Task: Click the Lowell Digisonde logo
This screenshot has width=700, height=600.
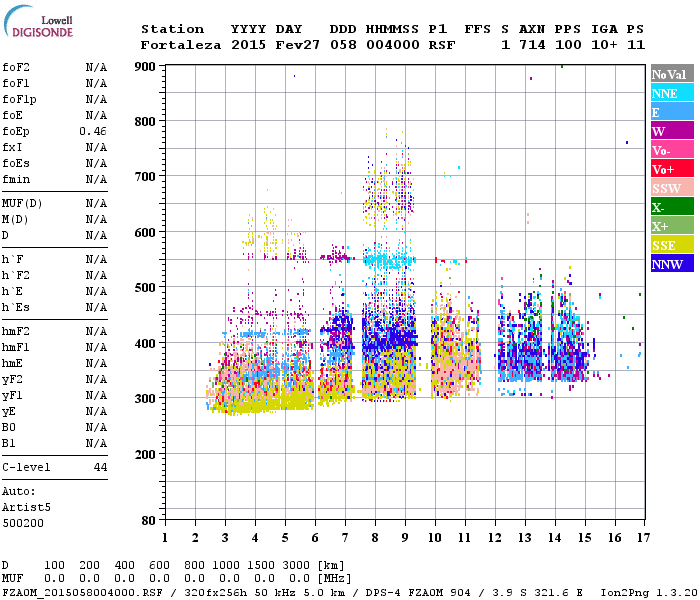Action: pyautogui.click(x=38, y=21)
